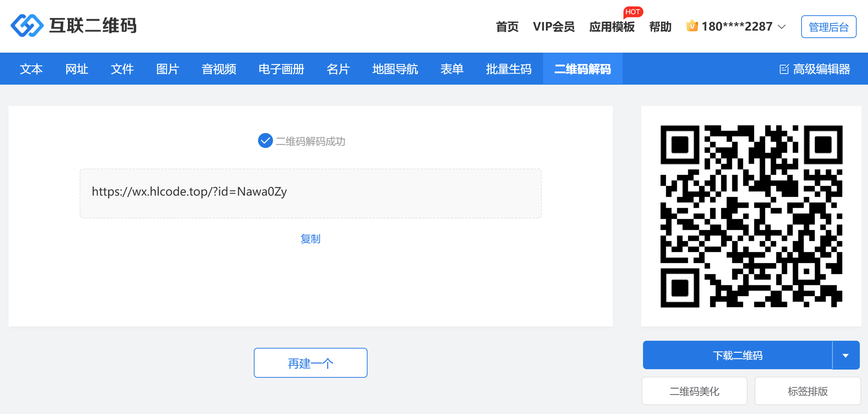
Task: Switch to the 图片 image tab
Action: coord(168,69)
